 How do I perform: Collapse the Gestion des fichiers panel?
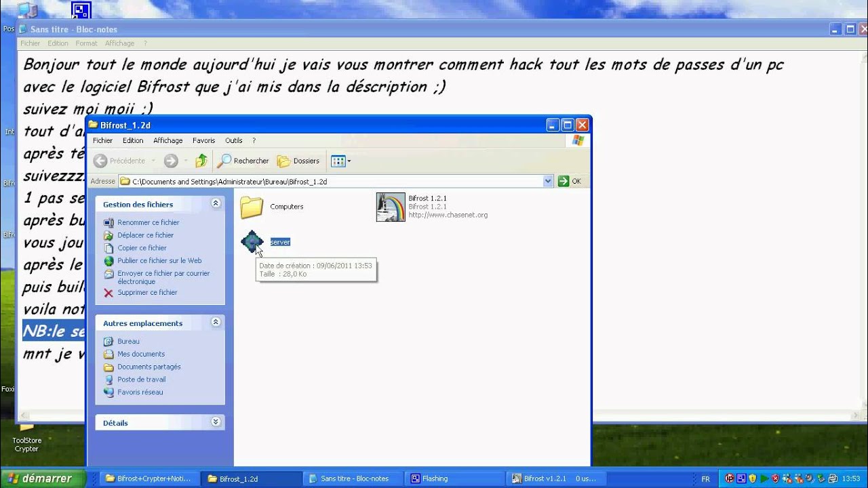216,203
